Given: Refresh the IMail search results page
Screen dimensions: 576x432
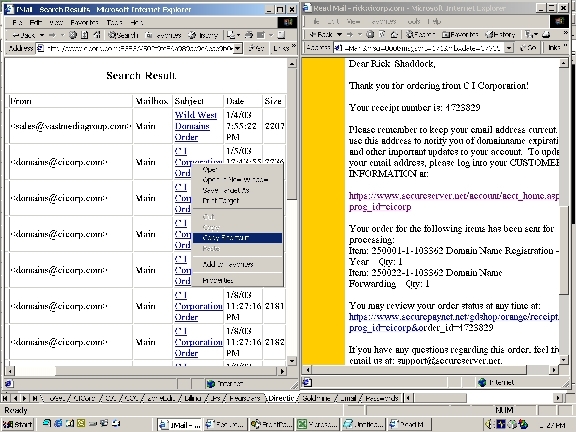Looking at the screenshot, I should click(x=85, y=35).
